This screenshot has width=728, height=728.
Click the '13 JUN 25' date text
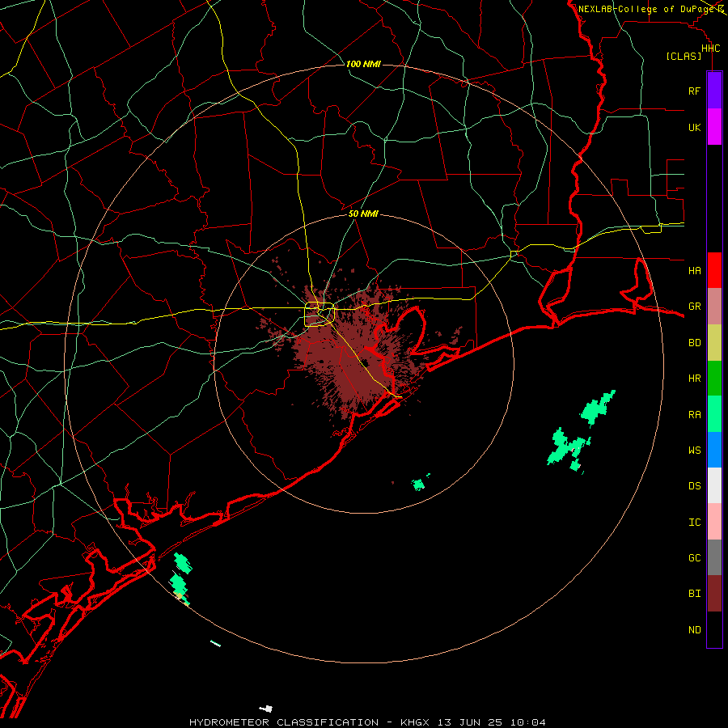[471, 722]
